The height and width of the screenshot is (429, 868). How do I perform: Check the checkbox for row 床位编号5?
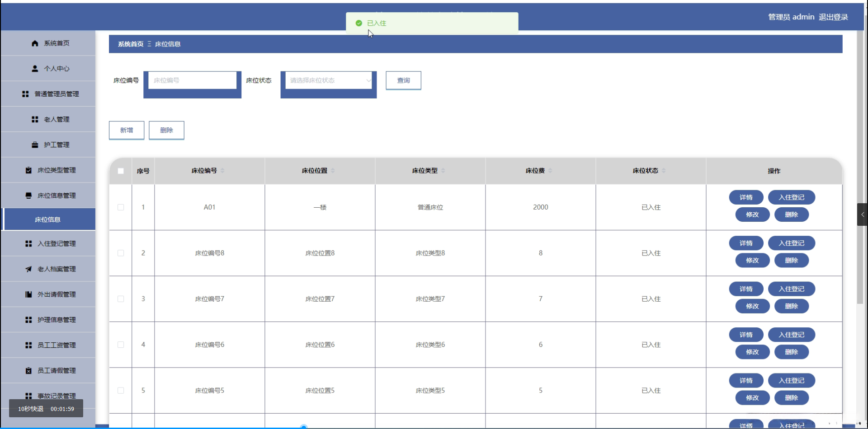(x=121, y=391)
